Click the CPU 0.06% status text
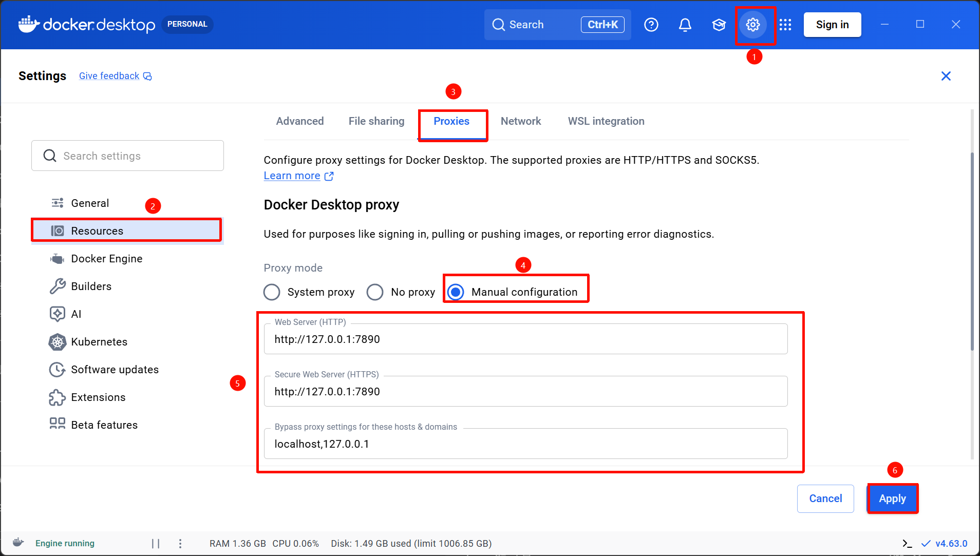 pyautogui.click(x=295, y=543)
